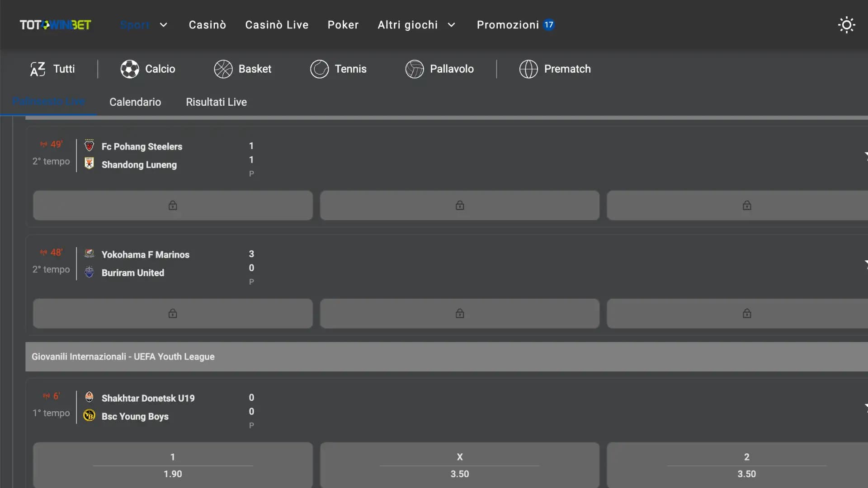Select the Calcio soccer ball icon
The height and width of the screenshot is (488, 868).
pyautogui.click(x=130, y=69)
